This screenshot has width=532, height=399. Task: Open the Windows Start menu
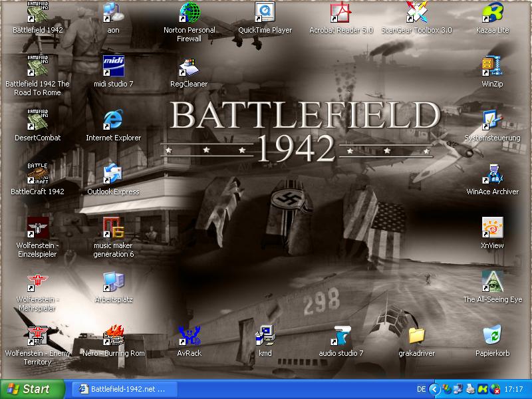click(x=33, y=389)
